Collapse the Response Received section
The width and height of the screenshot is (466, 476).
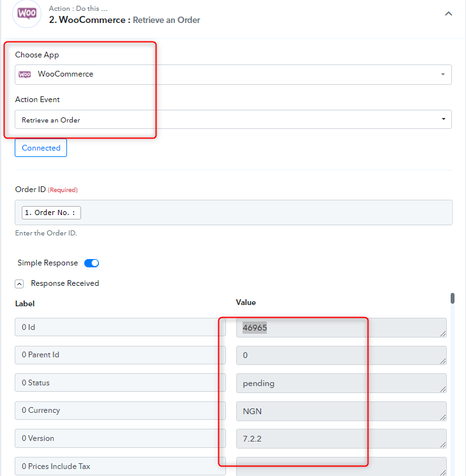19,284
